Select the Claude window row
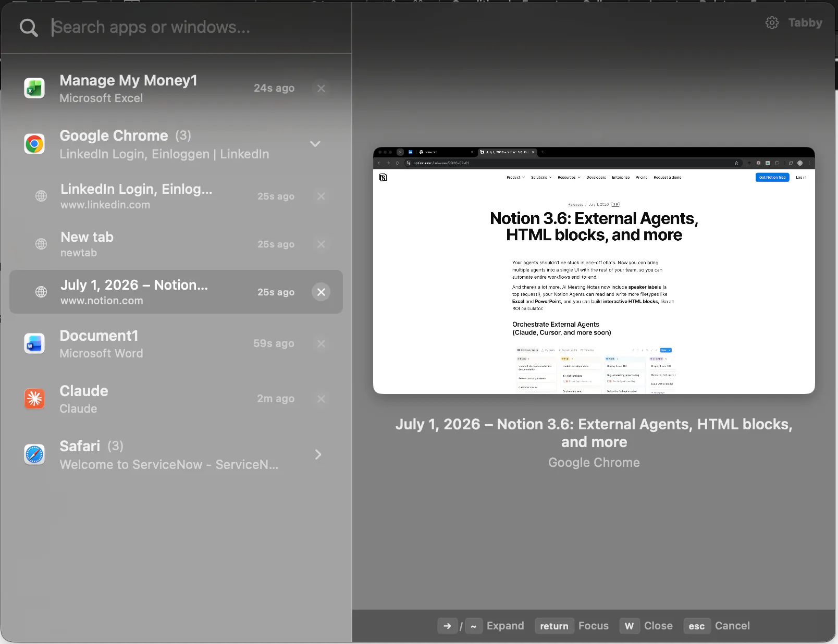Screen dimensions: 838x644 [176, 399]
